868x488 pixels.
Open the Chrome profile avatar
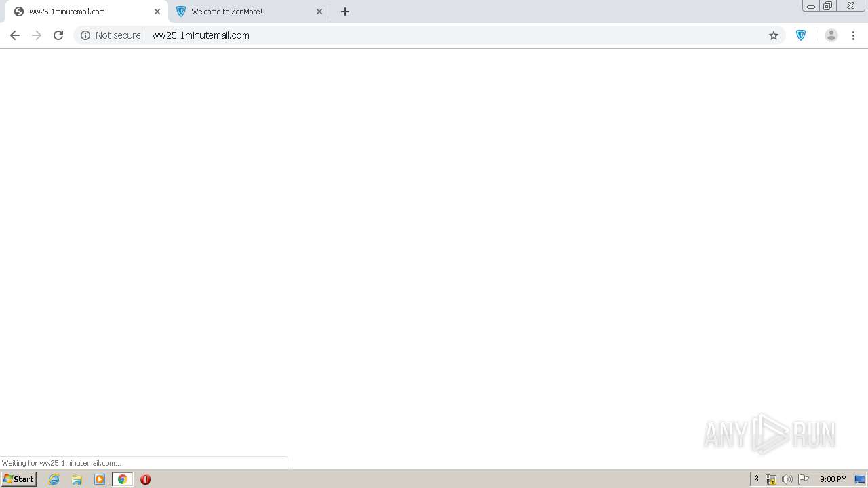coord(831,35)
